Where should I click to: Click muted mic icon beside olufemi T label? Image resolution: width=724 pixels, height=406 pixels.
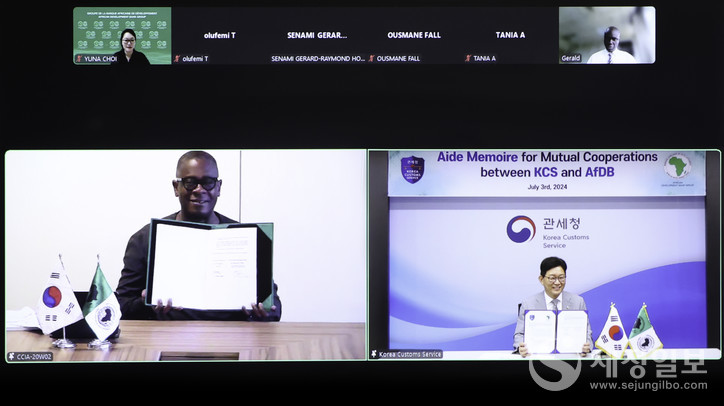[x=177, y=59]
